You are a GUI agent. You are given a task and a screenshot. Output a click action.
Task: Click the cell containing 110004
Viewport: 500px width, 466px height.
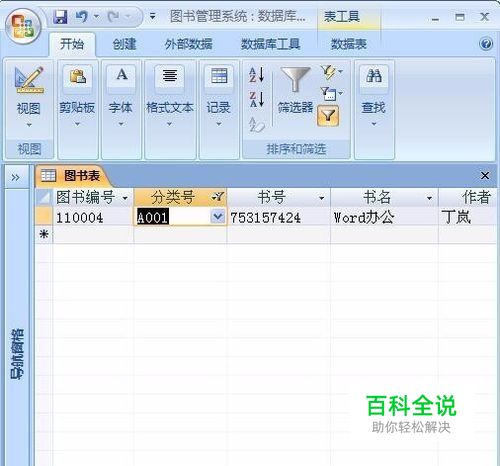[x=93, y=217]
